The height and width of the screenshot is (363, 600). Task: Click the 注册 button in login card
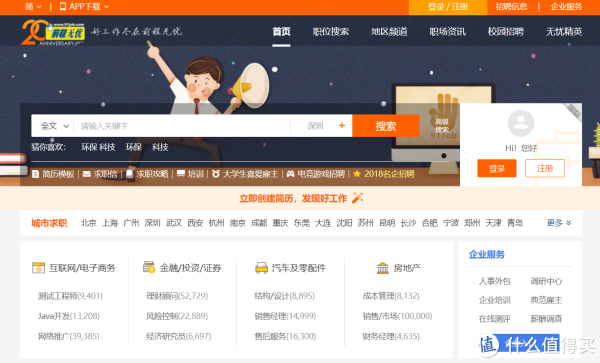[545, 168]
